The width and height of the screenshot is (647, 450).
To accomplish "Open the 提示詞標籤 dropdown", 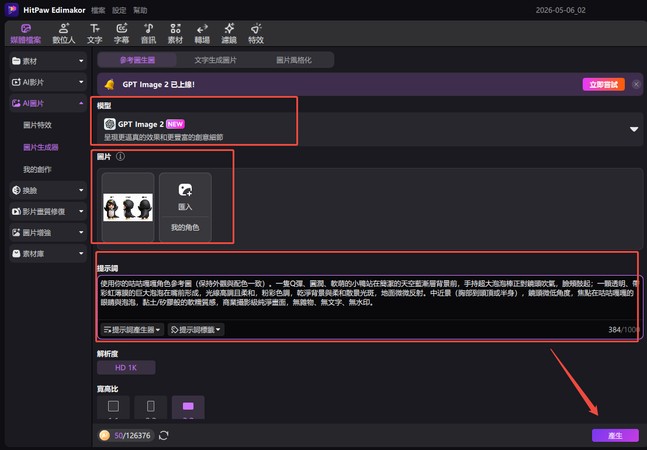I will [x=196, y=330].
